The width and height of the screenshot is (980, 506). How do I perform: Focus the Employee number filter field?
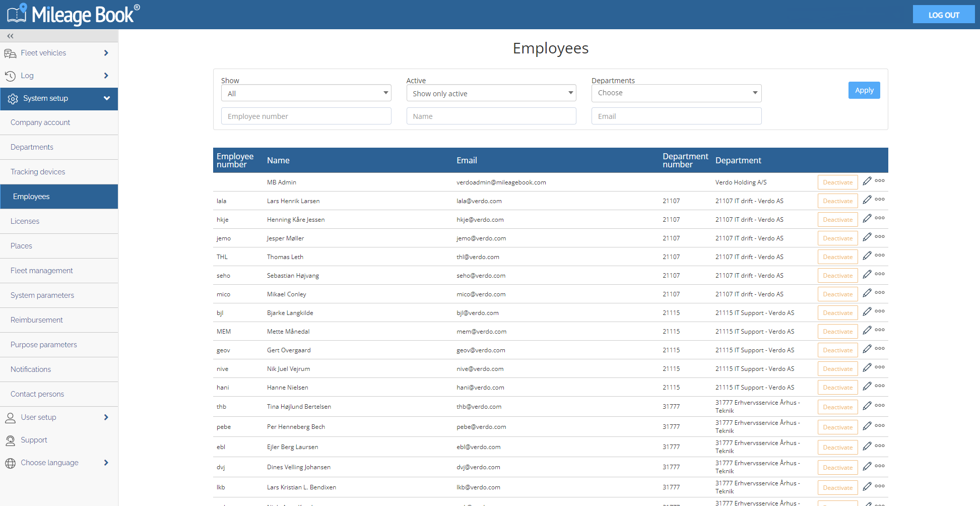(x=306, y=116)
